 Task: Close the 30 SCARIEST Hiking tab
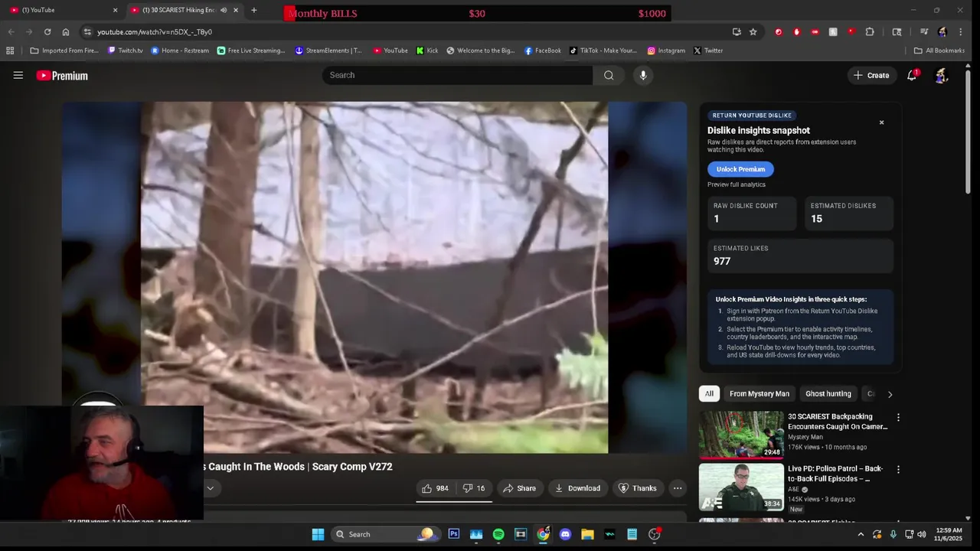pos(236,10)
